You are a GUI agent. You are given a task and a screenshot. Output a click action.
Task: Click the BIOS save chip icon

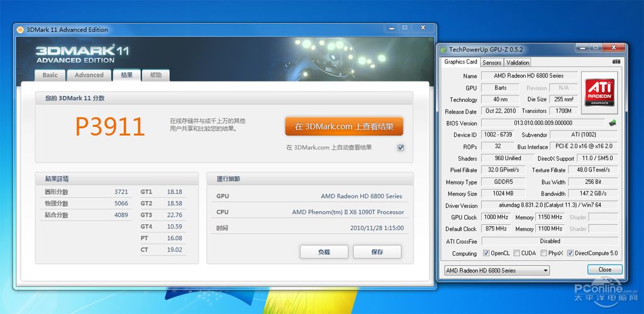(613, 123)
